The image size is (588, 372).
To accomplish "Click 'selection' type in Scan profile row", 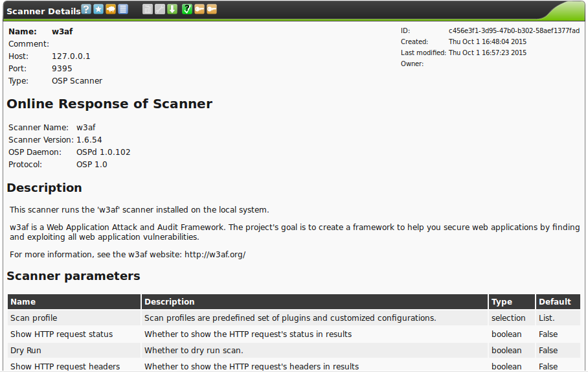I will point(508,318).
